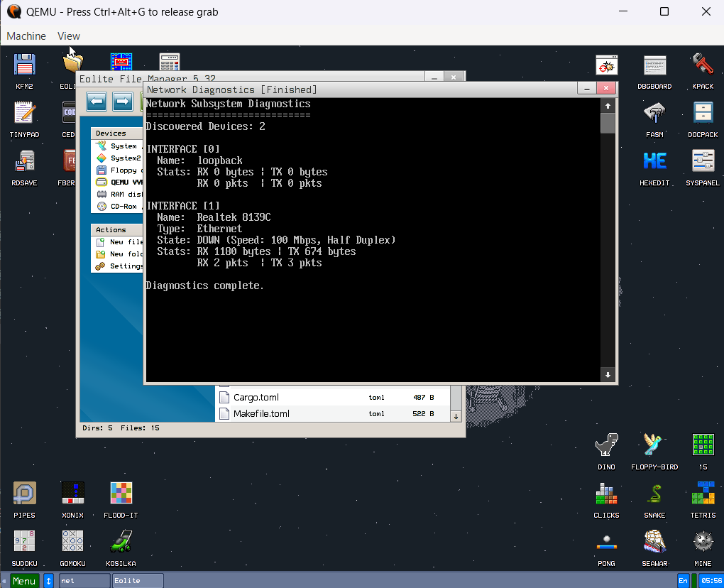Click the Eolite forward arrow button

pyautogui.click(x=122, y=101)
